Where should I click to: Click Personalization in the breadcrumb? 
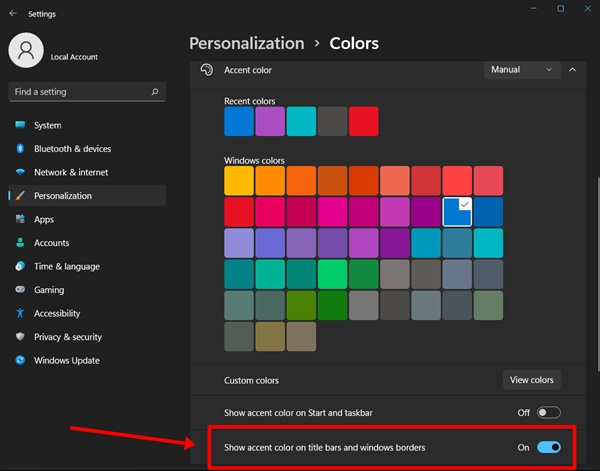point(246,43)
